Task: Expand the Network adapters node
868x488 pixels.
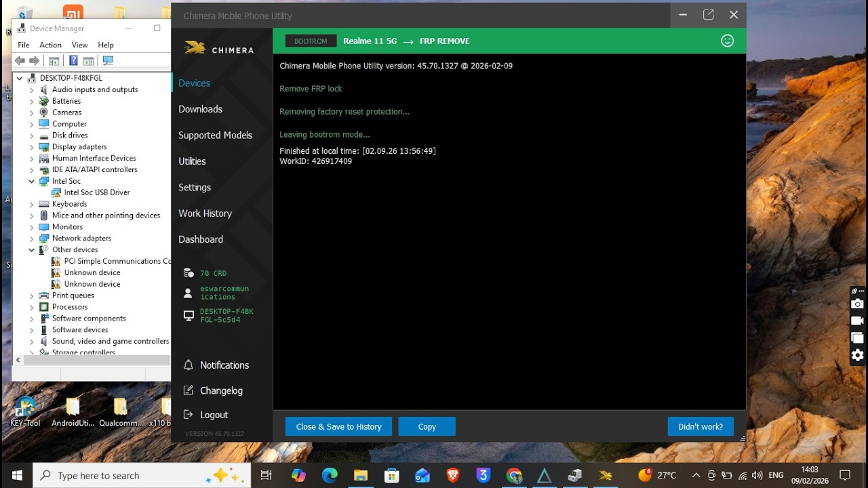Action: click(32, 238)
